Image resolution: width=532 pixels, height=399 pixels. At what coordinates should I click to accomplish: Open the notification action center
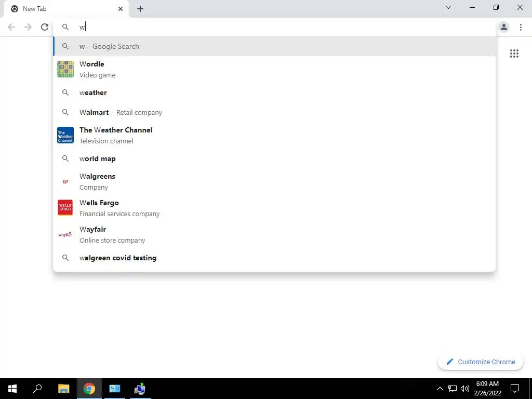(515, 389)
